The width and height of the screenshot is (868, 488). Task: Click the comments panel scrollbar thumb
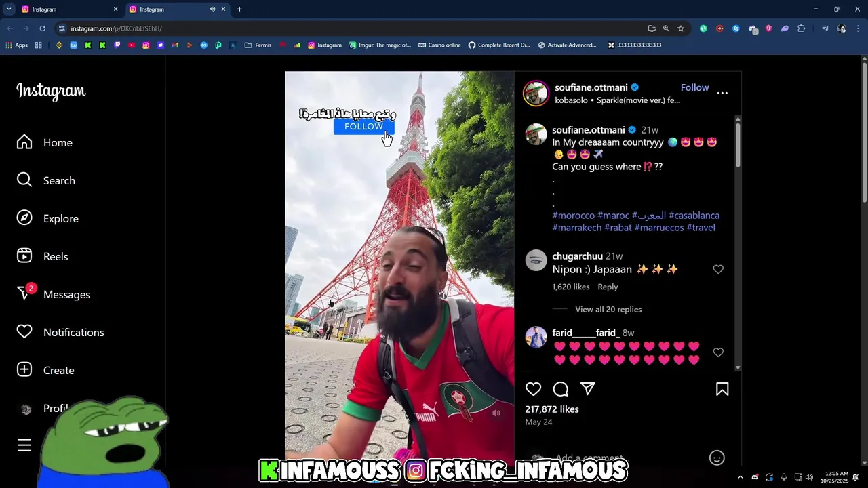click(x=738, y=145)
